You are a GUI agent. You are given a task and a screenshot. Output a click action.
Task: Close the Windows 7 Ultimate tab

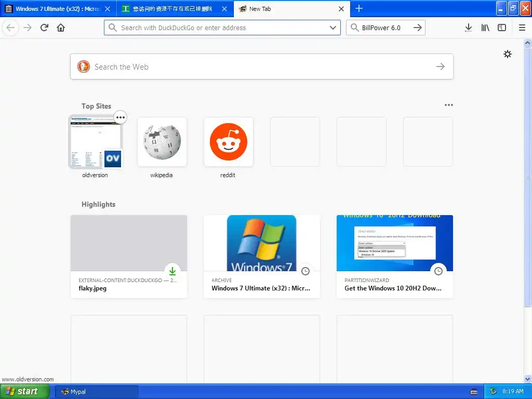(x=108, y=9)
